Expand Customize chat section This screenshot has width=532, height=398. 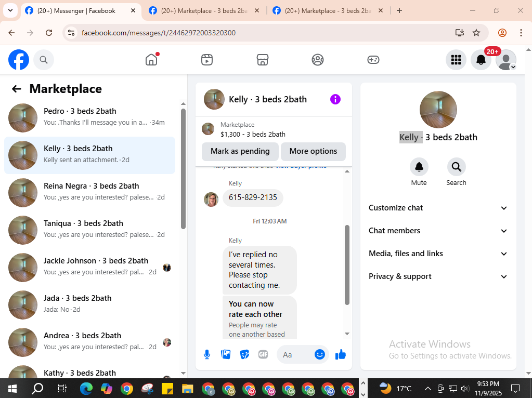coord(438,208)
